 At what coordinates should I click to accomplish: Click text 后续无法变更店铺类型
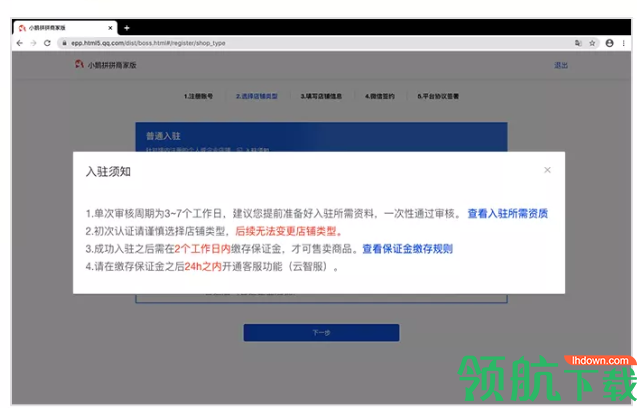288,231
